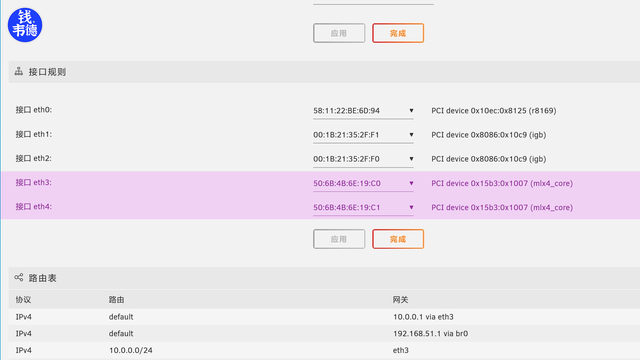Screen dimensions: 640x360
Task: Click the 10.0.0.0/24 route entry
Action: pos(131,350)
